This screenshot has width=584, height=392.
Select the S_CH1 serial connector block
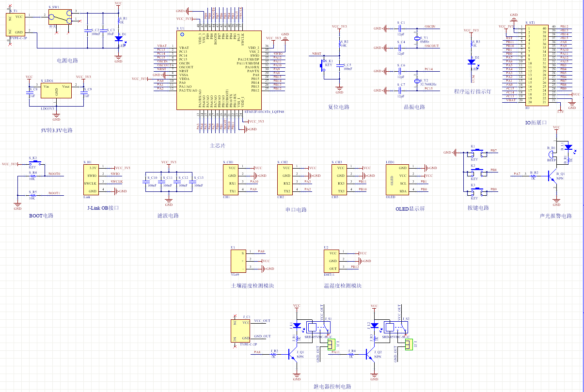[231, 180]
